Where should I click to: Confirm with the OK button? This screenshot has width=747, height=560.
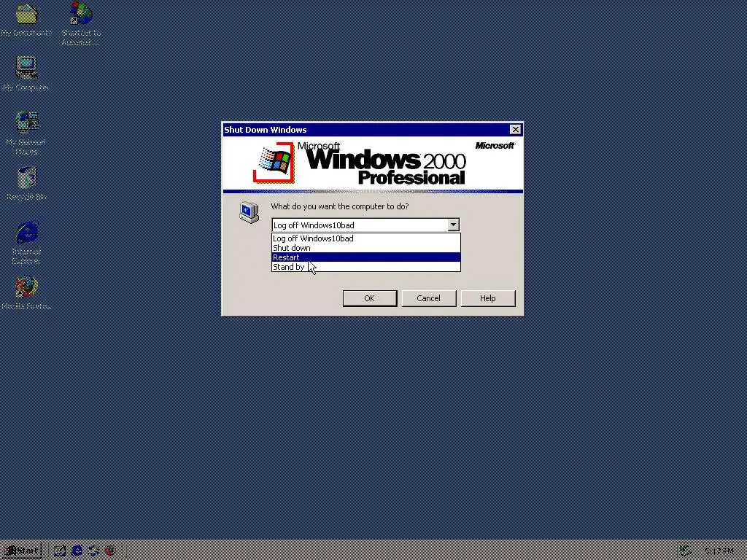(x=370, y=298)
